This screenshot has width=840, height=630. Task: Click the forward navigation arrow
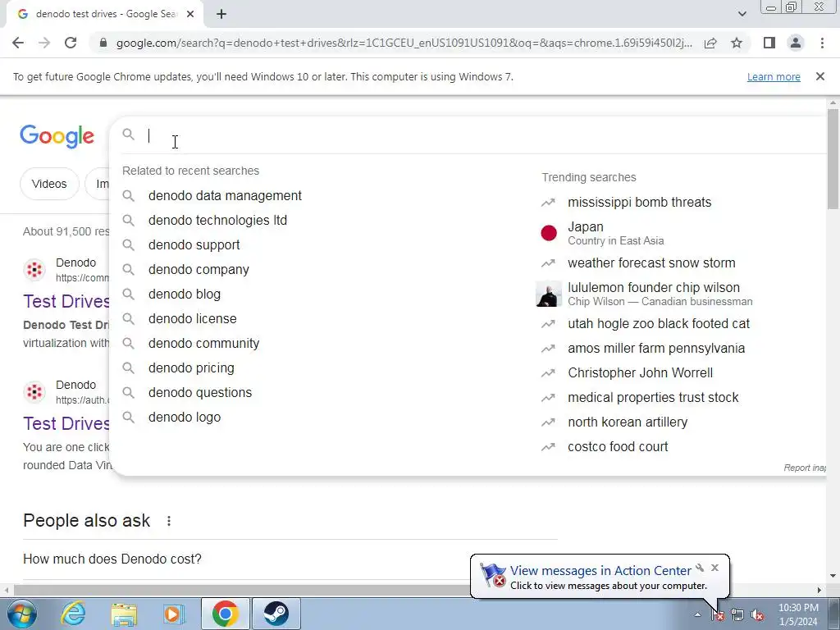pos(44,43)
